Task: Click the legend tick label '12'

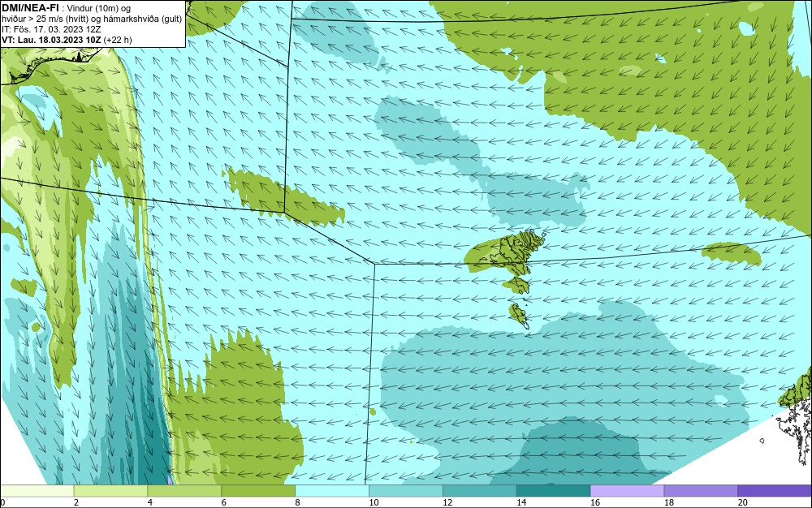Action: tap(447, 502)
